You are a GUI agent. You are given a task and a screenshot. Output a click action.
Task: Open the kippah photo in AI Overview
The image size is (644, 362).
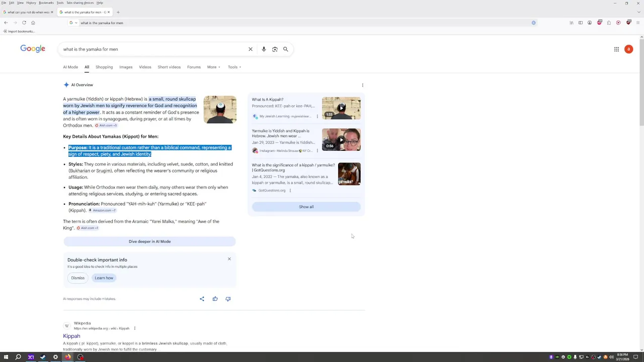[220, 109]
